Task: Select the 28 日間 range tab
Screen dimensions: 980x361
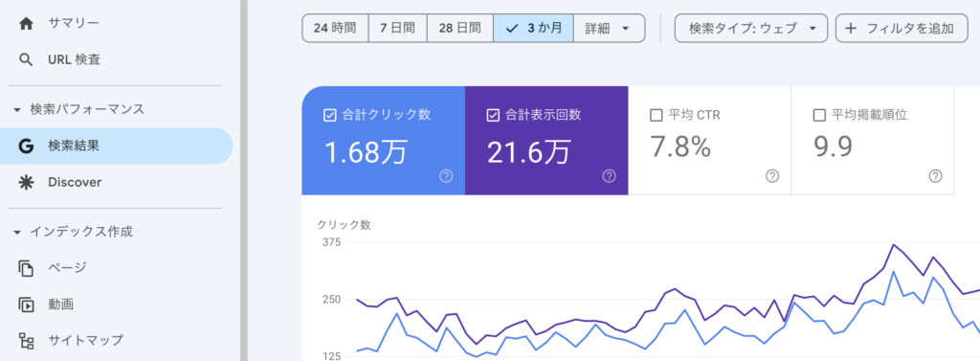Action: pyautogui.click(x=460, y=28)
